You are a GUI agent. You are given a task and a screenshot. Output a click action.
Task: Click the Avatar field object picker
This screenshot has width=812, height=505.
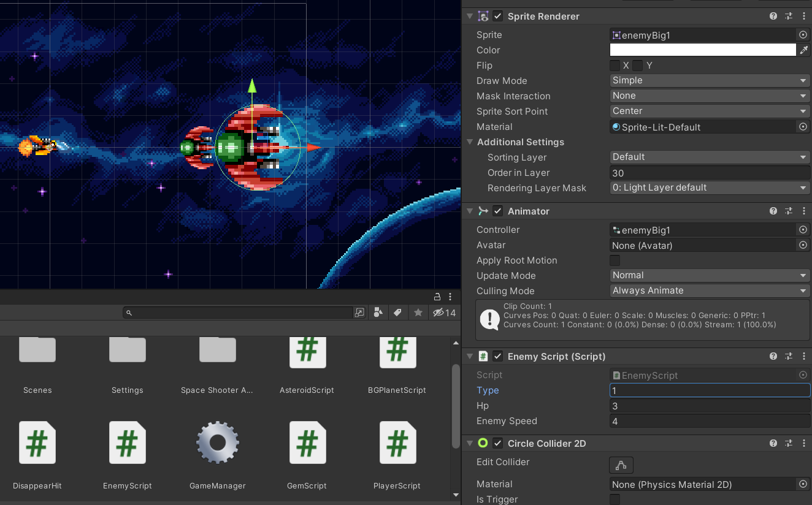pos(803,245)
